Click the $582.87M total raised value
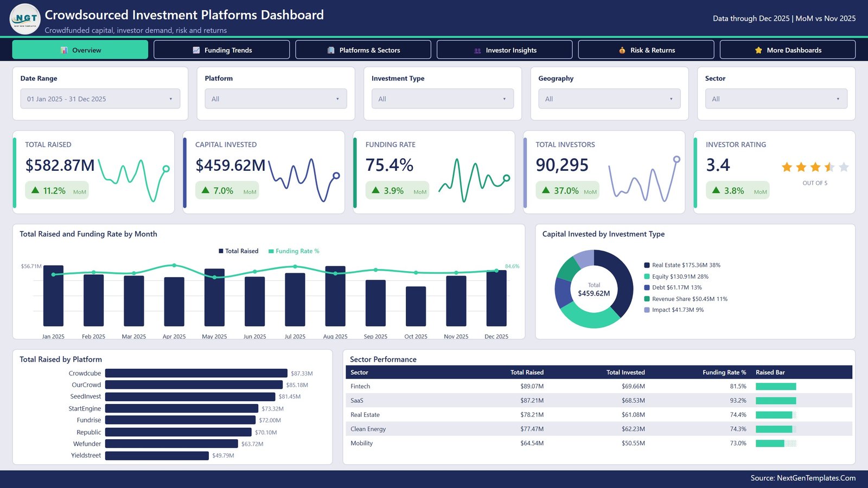This screenshot has width=868, height=488. coord(60,165)
